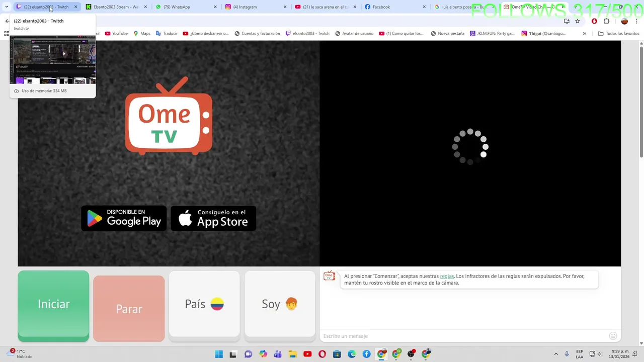Open the extensions puzzle icon
The height and width of the screenshot is (362, 644).
tap(606, 21)
